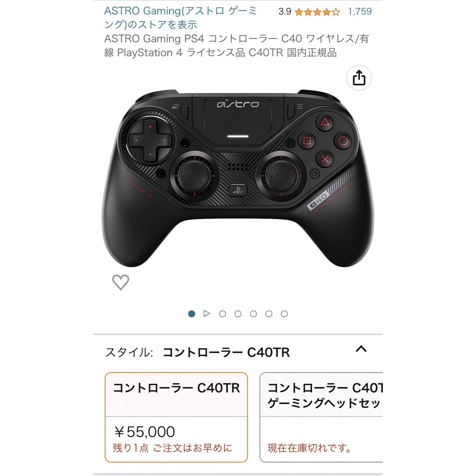476x476 pixels.
Task: Play the product video from triangle indicator
Action: [x=207, y=314]
